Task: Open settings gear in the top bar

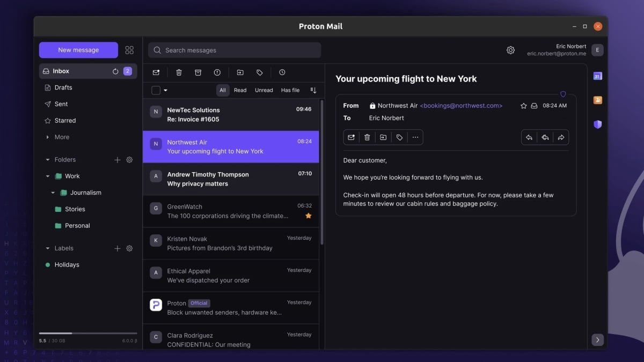Action: point(510,50)
